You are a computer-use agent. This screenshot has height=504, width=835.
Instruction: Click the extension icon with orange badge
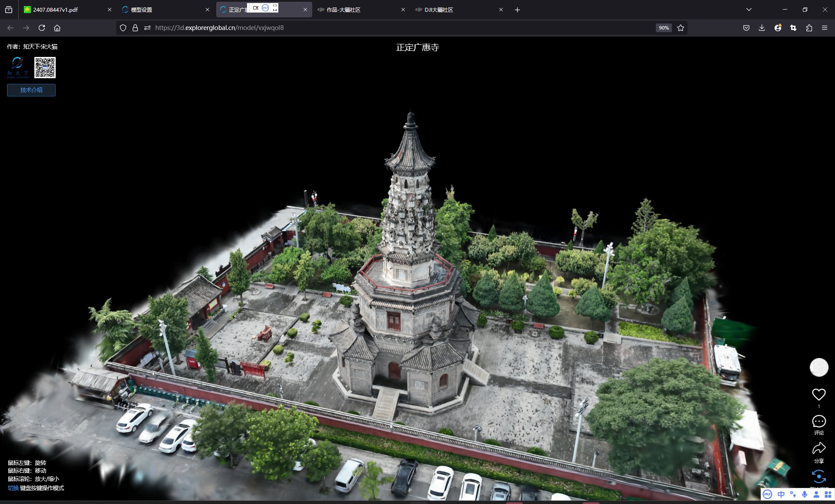coord(778,28)
